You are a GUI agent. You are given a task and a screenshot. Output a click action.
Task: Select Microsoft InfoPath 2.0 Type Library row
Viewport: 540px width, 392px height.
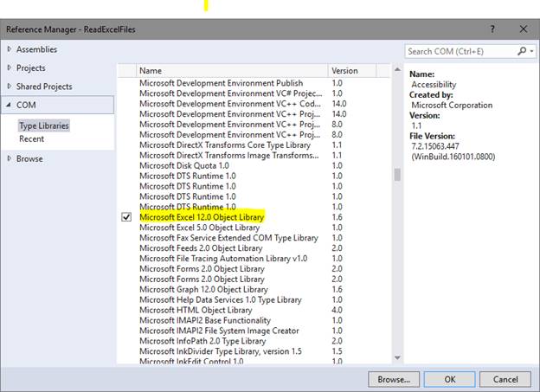pos(254,341)
